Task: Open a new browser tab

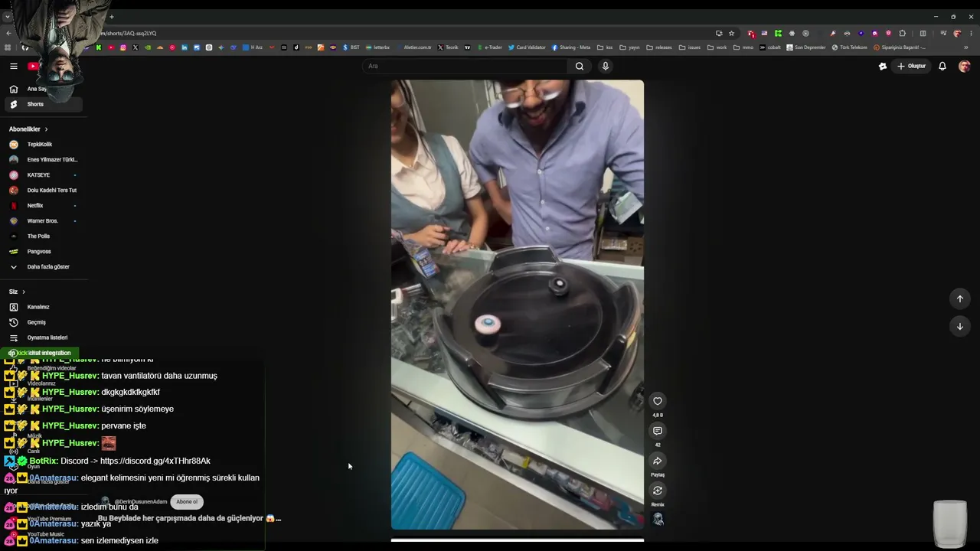Action: (111, 17)
